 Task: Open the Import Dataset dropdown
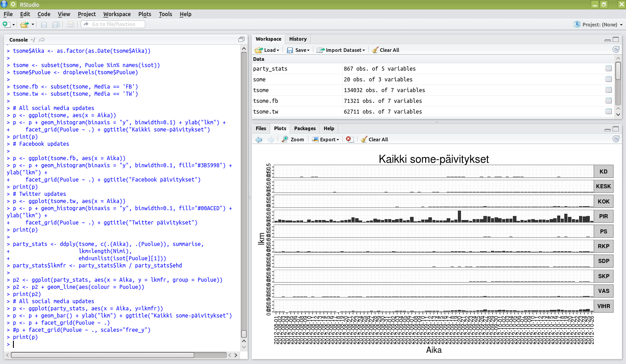point(341,50)
